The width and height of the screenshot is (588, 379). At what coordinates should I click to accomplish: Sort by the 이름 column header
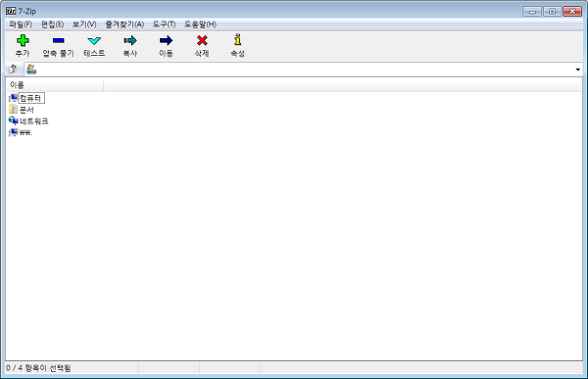[55, 85]
